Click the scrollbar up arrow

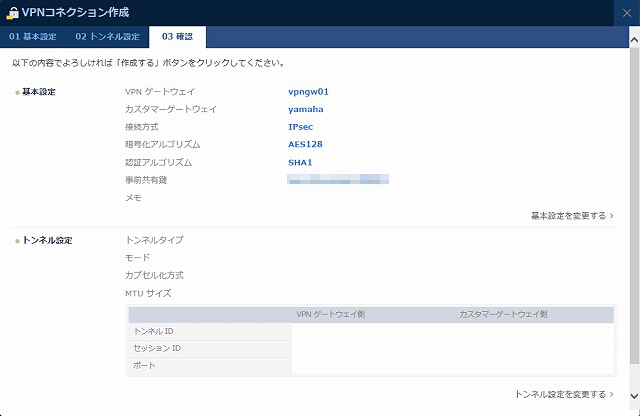pyautogui.click(x=634, y=40)
